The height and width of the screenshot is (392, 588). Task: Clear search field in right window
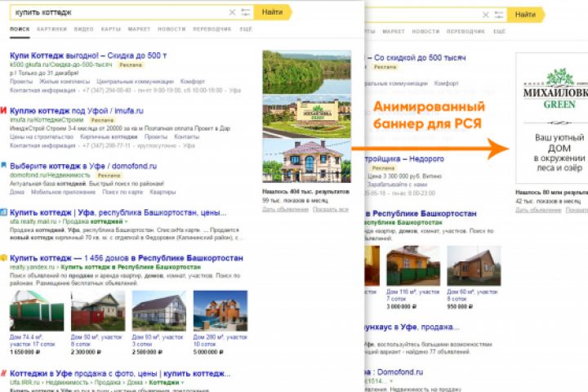(486, 15)
